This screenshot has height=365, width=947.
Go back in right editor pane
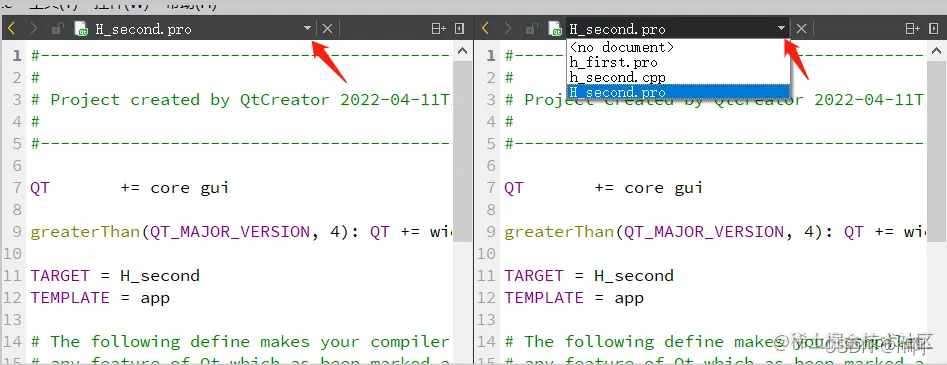(485, 28)
